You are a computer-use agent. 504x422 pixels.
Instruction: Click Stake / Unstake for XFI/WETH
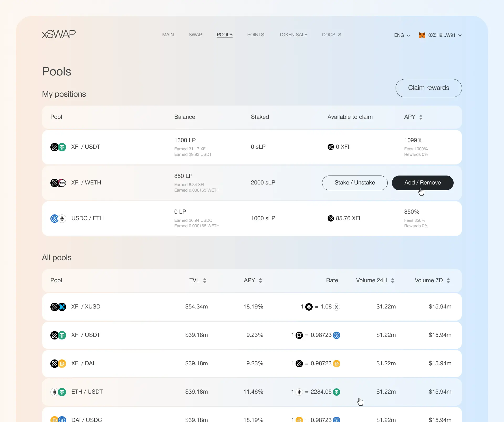coord(355,183)
